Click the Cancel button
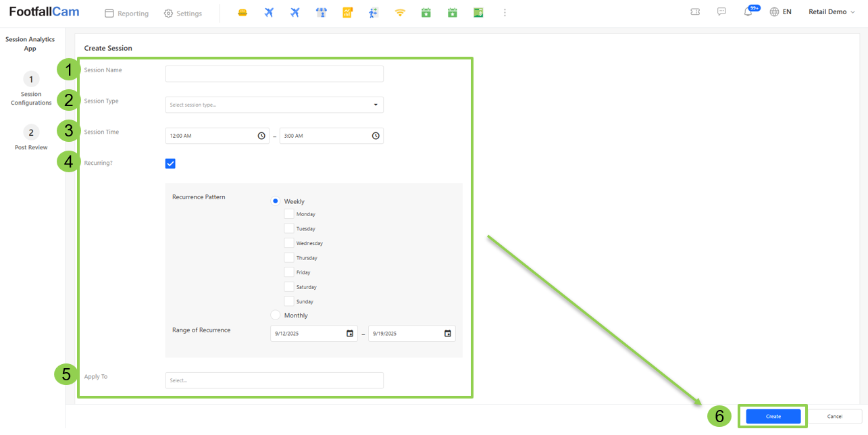 coord(835,417)
